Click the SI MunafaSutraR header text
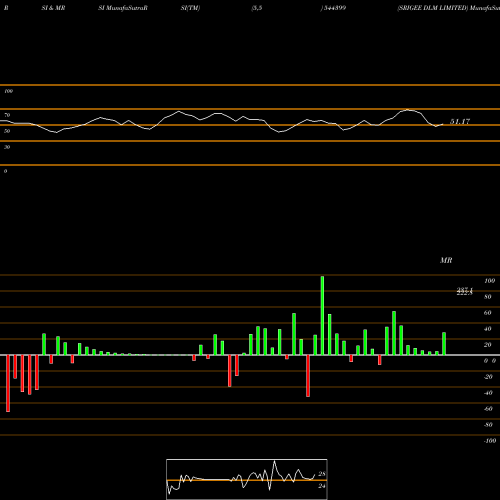 coord(123,8)
